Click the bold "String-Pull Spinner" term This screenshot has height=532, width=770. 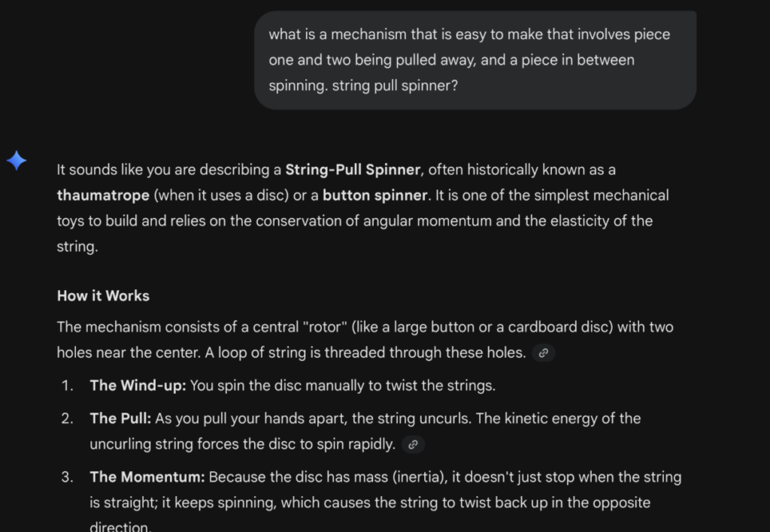[353, 170]
